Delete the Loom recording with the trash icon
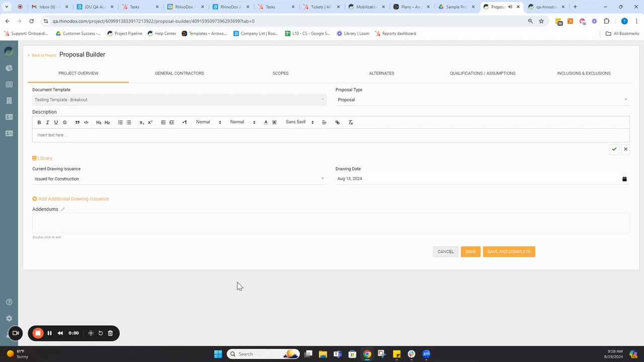The width and height of the screenshot is (644, 362). (x=110, y=333)
